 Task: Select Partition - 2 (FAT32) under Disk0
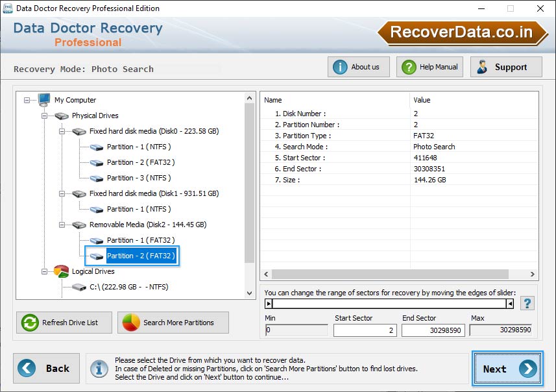click(141, 162)
